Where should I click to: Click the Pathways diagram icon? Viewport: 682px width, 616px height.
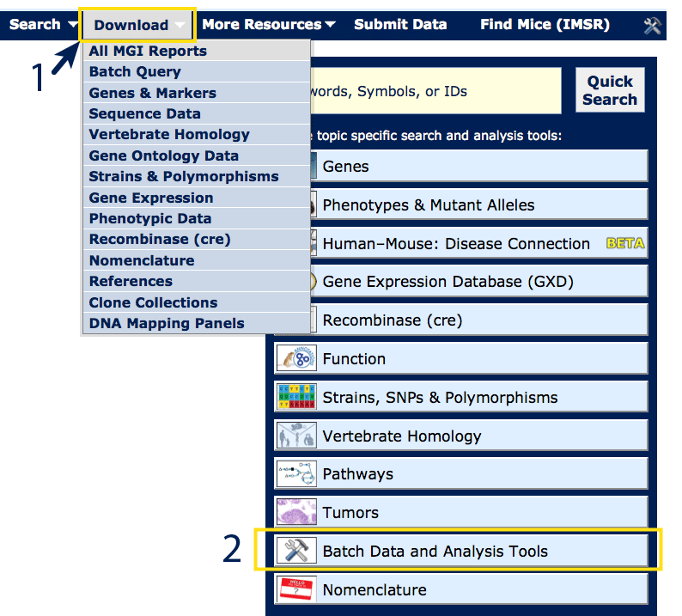[296, 473]
